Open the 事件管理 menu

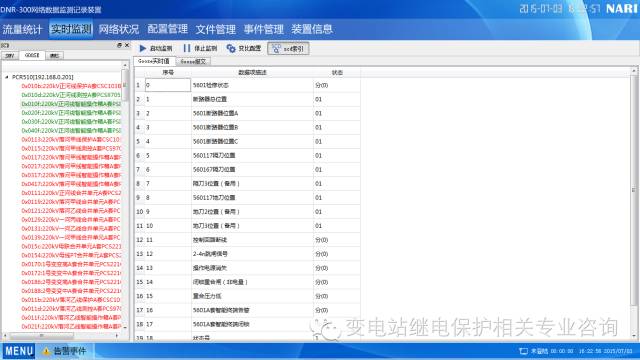click(x=264, y=29)
